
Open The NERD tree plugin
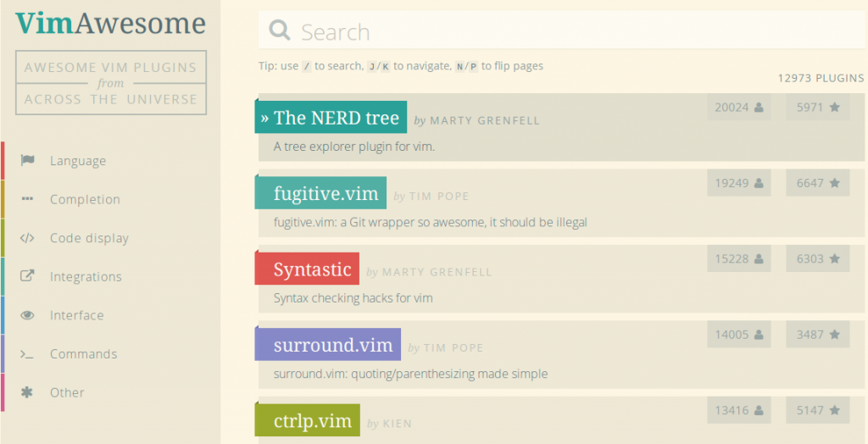click(331, 118)
